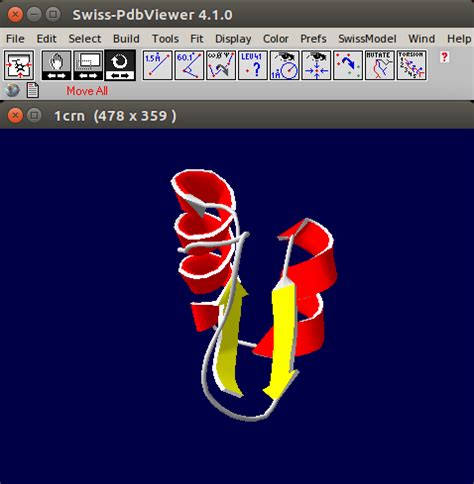Open the Color menu
This screenshot has height=484, width=474.
tap(276, 39)
